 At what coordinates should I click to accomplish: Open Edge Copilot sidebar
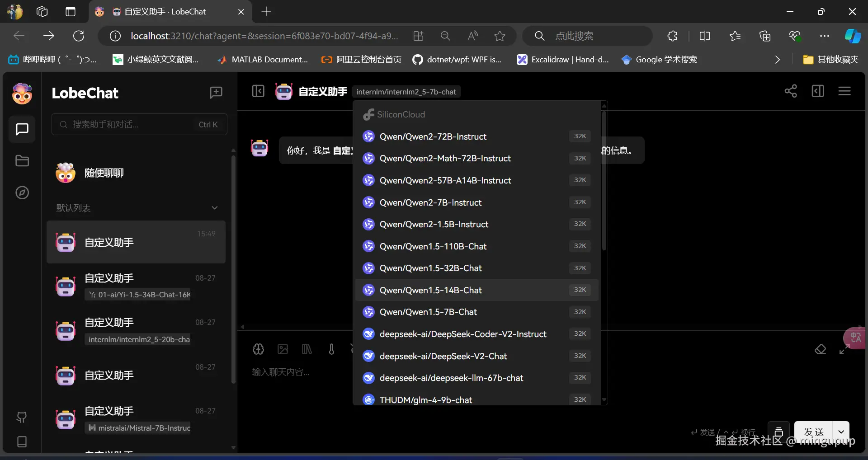click(853, 36)
